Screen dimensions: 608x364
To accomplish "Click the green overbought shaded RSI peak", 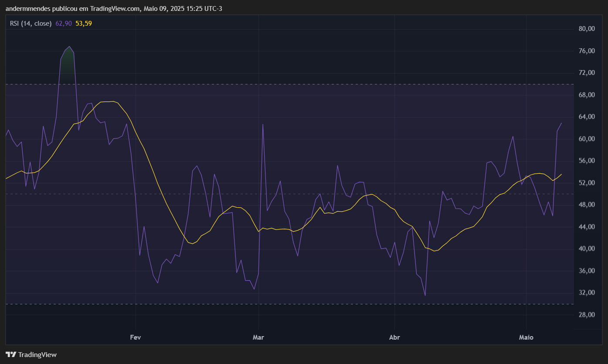I will point(68,67).
